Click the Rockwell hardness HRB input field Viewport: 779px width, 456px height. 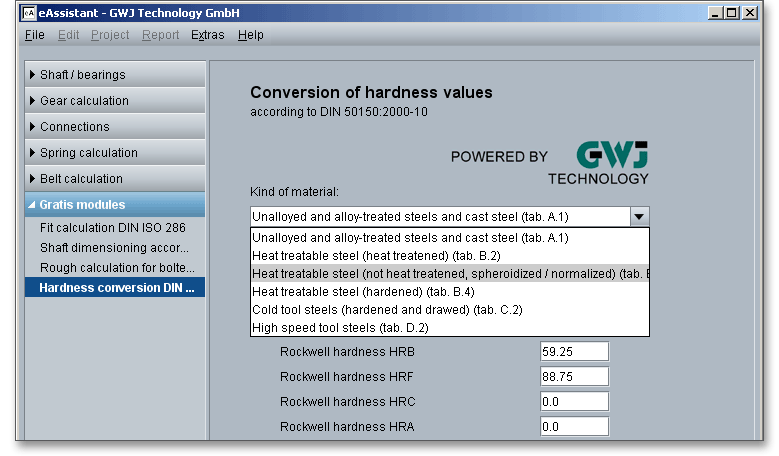(574, 352)
